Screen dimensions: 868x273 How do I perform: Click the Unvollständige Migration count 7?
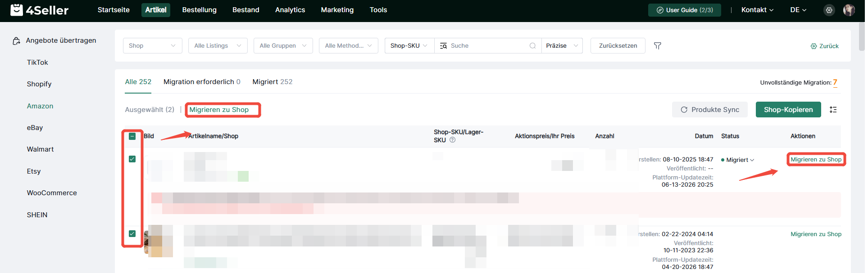pos(835,82)
